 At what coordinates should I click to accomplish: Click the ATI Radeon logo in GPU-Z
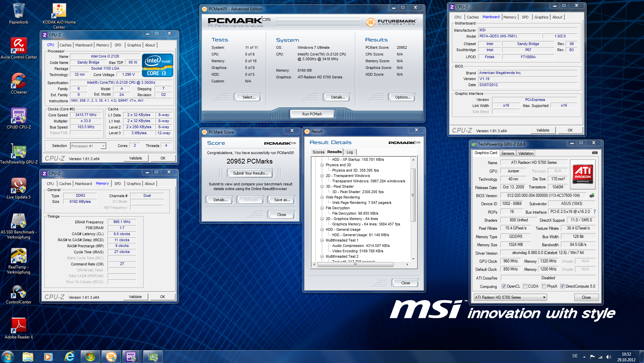(x=583, y=174)
